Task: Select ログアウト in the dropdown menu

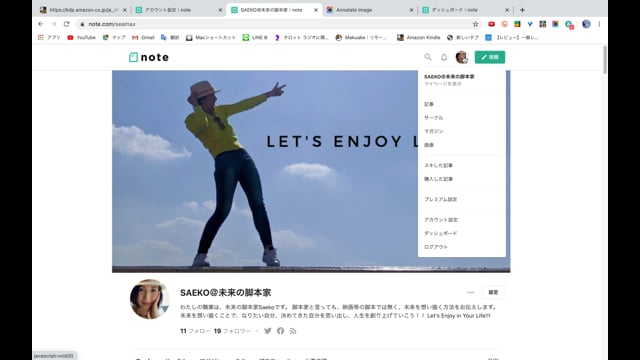Action: 436,247
